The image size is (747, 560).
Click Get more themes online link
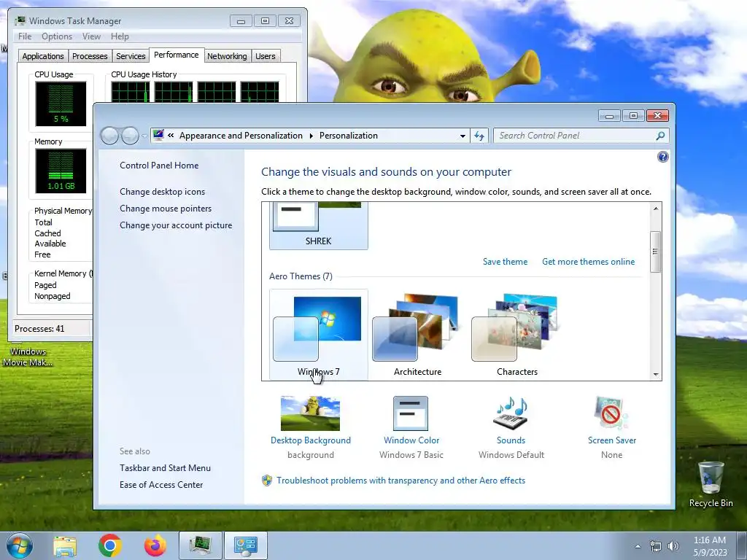[x=589, y=262]
